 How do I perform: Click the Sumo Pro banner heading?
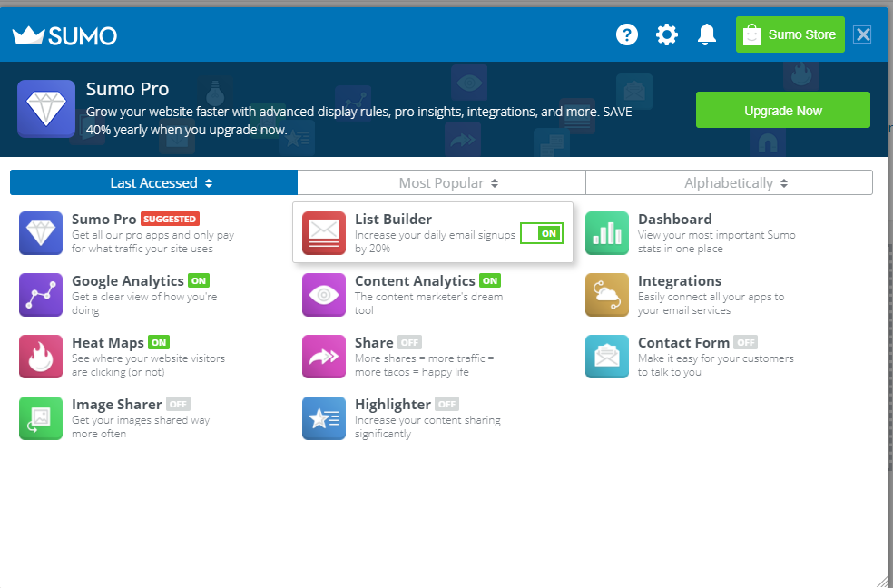(128, 89)
